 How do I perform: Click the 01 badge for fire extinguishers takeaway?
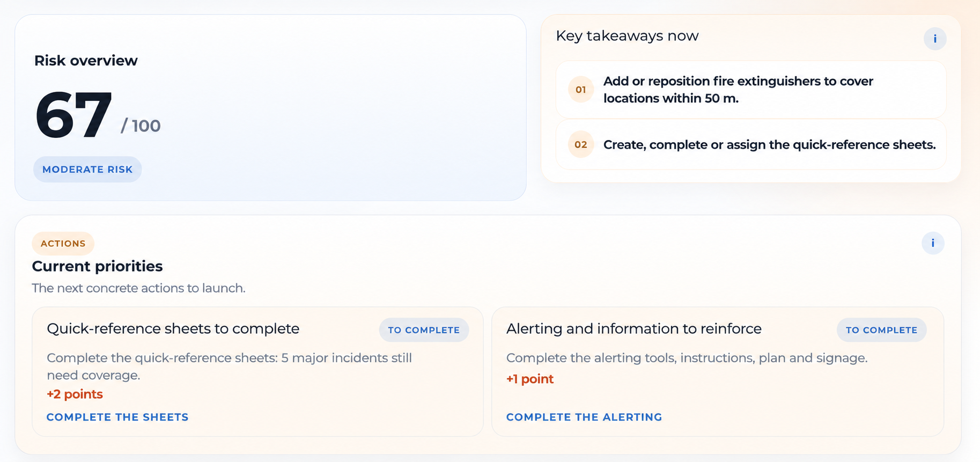click(x=581, y=90)
